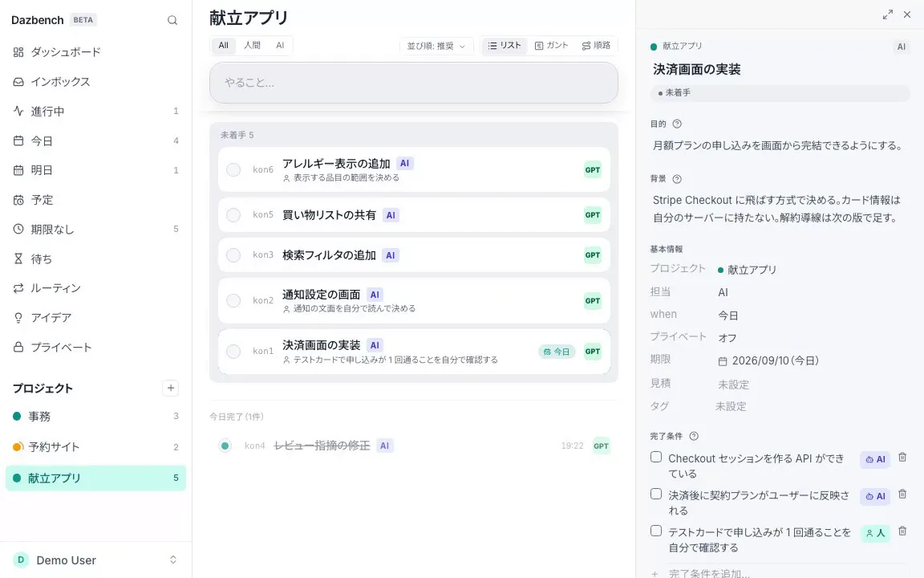
Task: Click the GPT badge on 買い物リストの共有
Action: click(x=592, y=214)
